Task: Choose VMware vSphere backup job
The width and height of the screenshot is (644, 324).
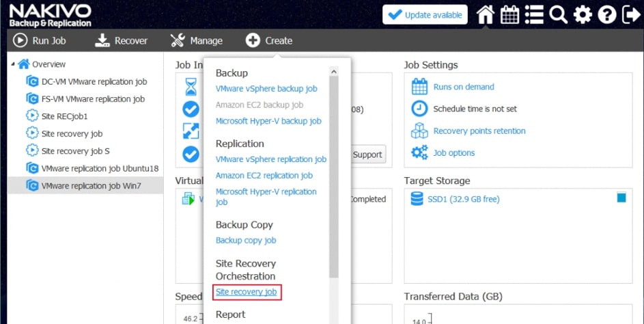Action: tap(266, 89)
